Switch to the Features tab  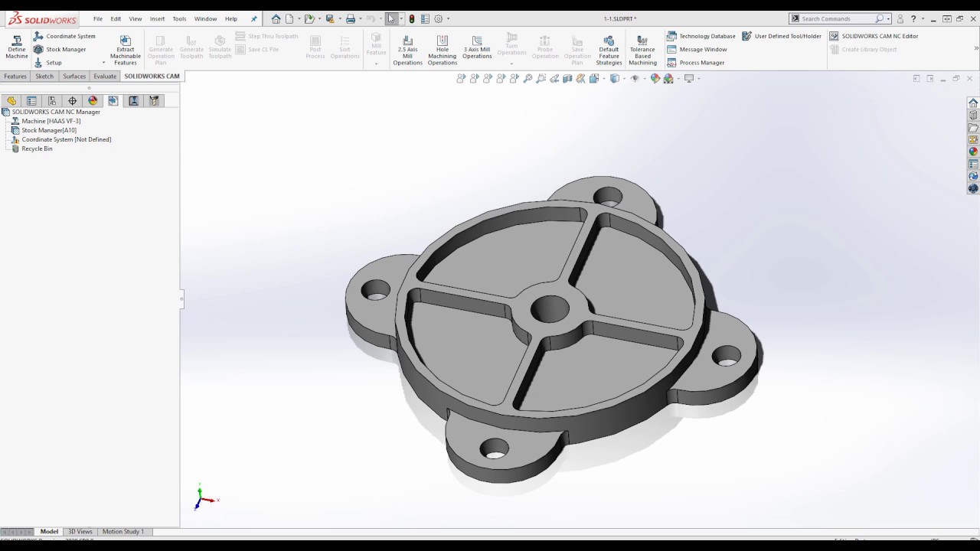coord(15,76)
